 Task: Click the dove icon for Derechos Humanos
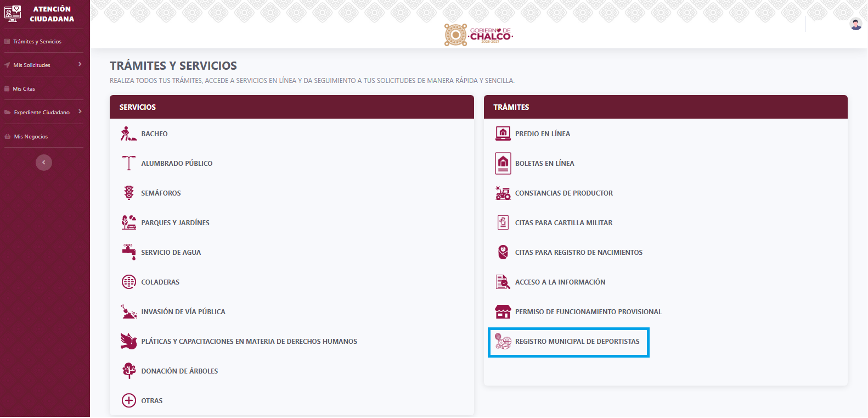coord(129,341)
